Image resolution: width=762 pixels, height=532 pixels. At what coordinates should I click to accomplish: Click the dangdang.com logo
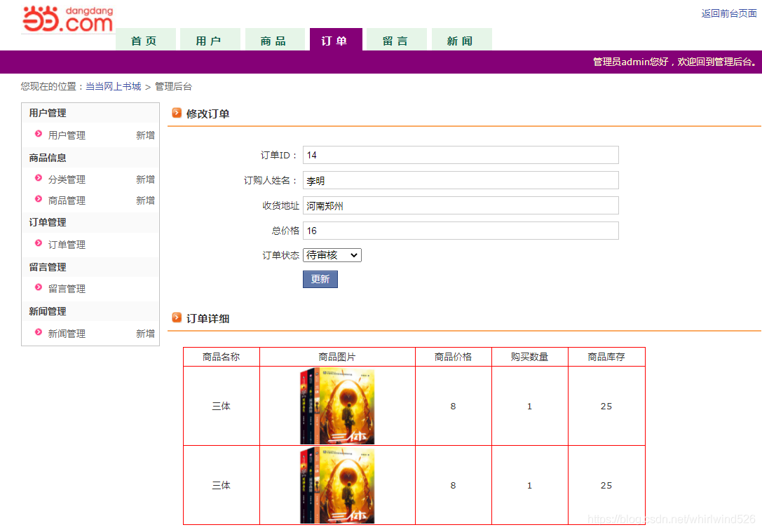click(68, 20)
